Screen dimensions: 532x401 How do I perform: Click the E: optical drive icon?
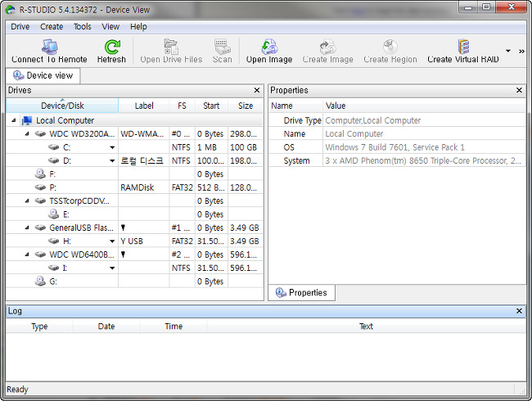point(53,214)
